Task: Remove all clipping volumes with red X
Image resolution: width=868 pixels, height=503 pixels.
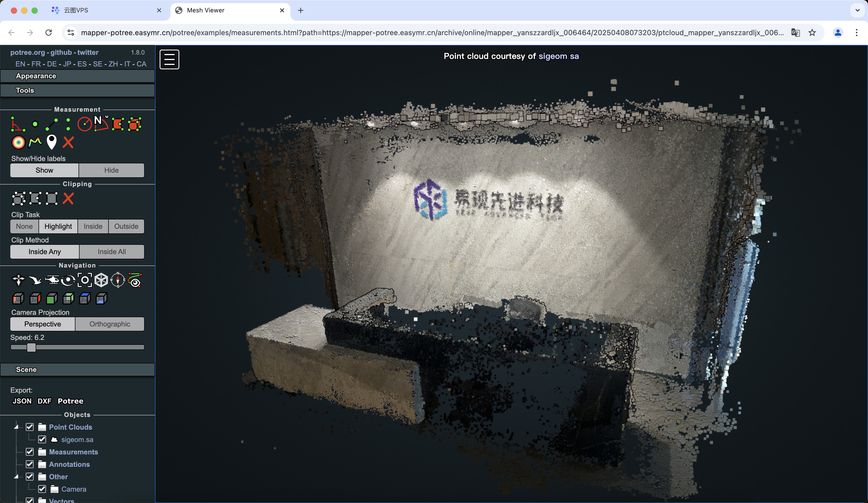Action: point(68,199)
